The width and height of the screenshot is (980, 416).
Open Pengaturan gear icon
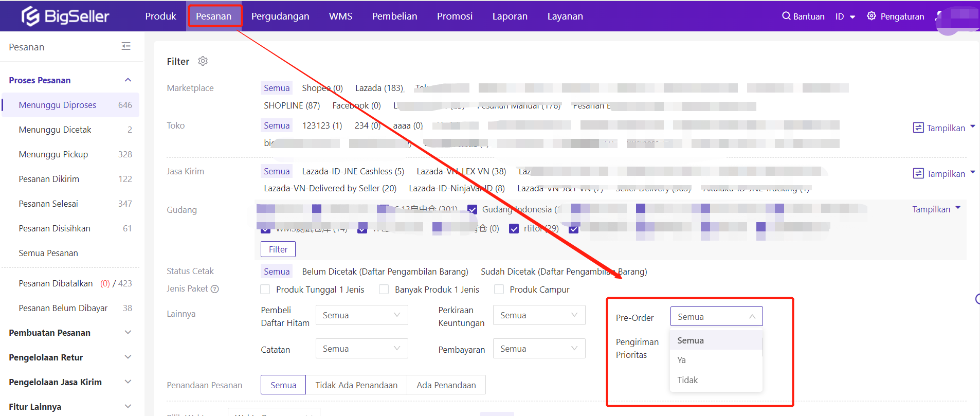(x=871, y=16)
